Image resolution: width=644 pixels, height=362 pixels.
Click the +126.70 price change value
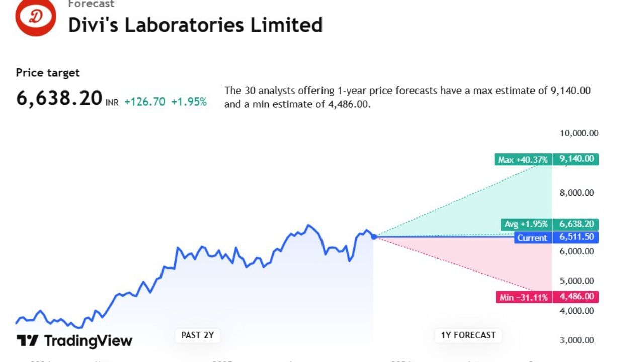coord(144,102)
